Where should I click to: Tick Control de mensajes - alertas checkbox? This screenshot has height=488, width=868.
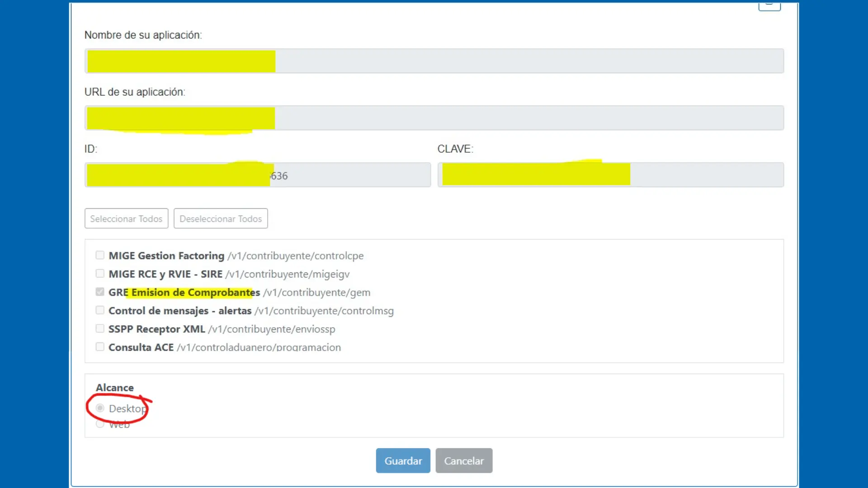100,310
